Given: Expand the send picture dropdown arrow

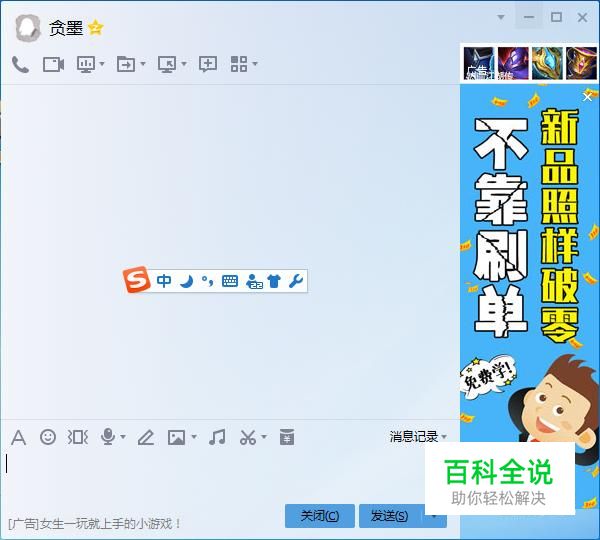Looking at the screenshot, I should pos(194,437).
